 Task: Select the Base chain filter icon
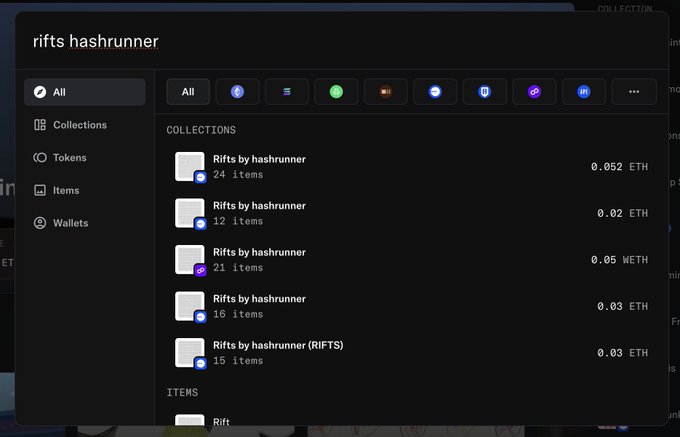[435, 91]
